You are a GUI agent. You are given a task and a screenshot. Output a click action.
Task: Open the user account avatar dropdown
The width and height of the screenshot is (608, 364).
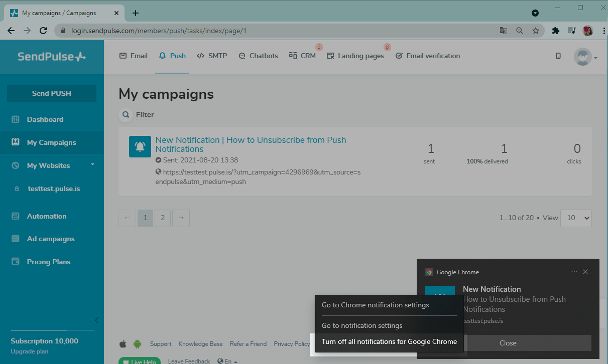click(585, 57)
